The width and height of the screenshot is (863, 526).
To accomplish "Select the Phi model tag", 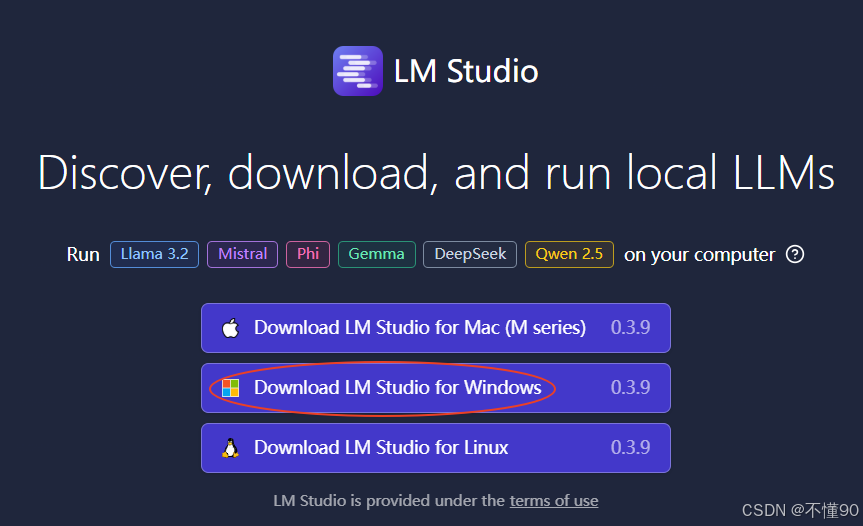I will 308,254.
